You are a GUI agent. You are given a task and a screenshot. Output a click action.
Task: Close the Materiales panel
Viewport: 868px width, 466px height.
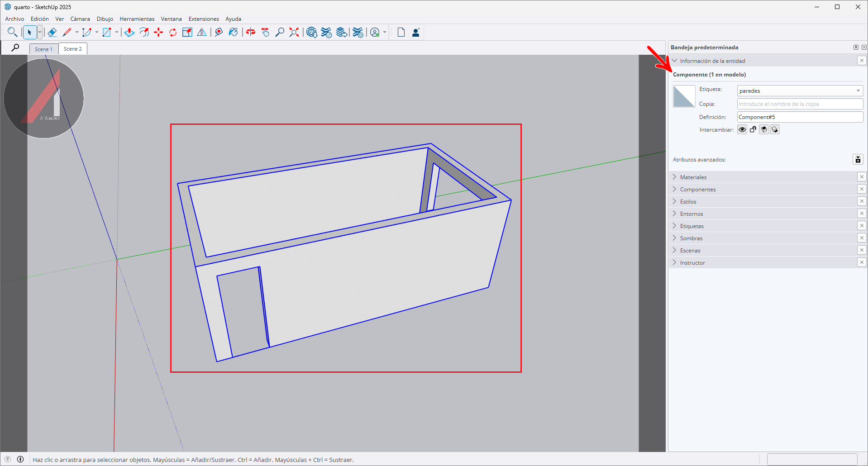(x=862, y=177)
